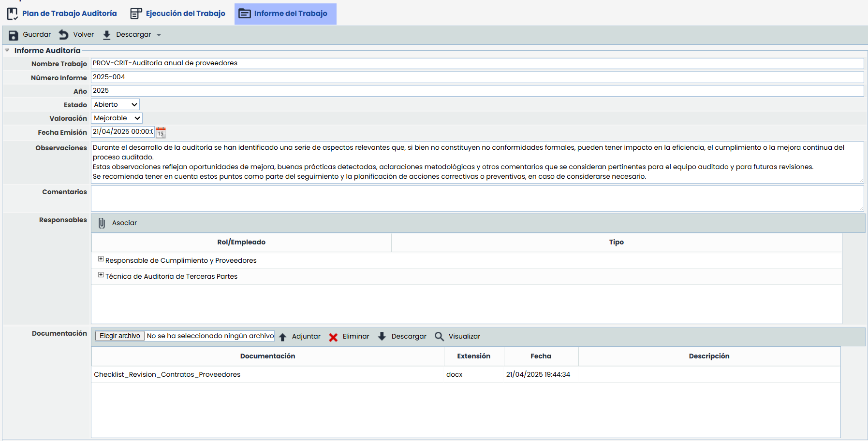868x441 pixels.
Task: Click the Asociar paperclip icon
Action: (102, 223)
